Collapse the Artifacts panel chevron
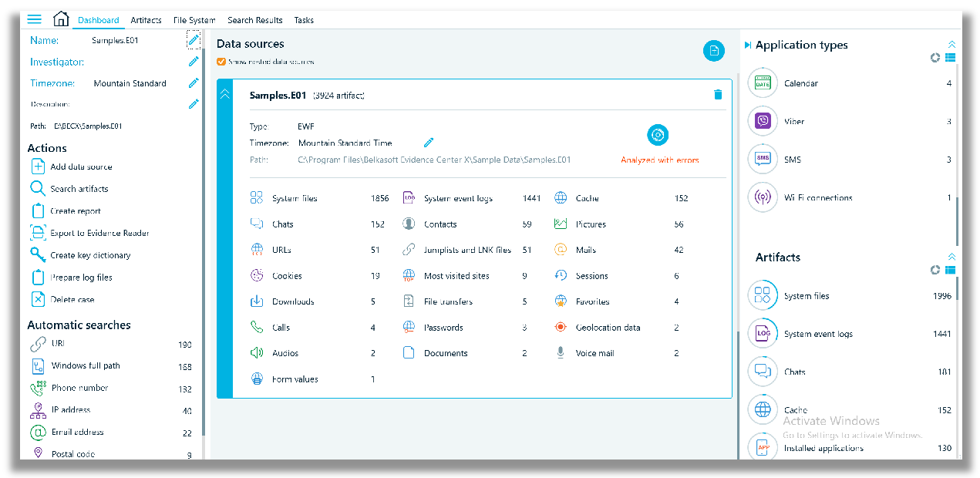Viewport: 980px width, 478px height. tap(951, 257)
